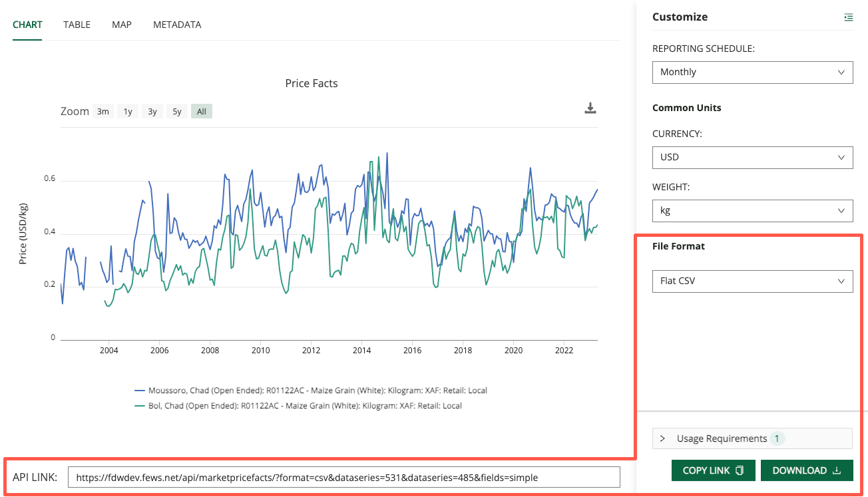Click the copy icon in the COPY LINK button
The height and width of the screenshot is (497, 868).
(x=739, y=470)
